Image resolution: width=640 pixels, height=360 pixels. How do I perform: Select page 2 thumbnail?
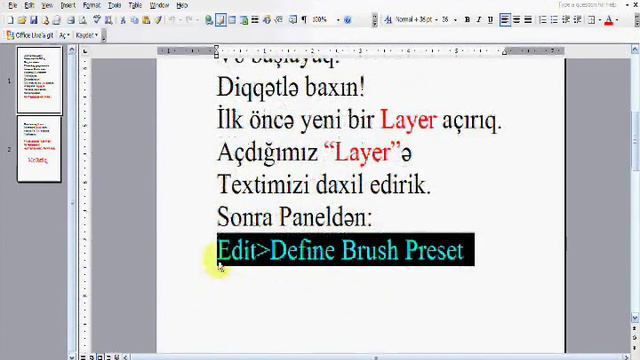39,149
